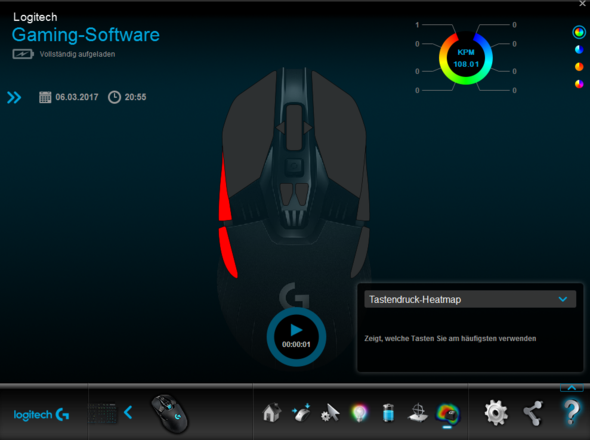
Task: Open onboard memory button customization icon
Action: coord(301,413)
